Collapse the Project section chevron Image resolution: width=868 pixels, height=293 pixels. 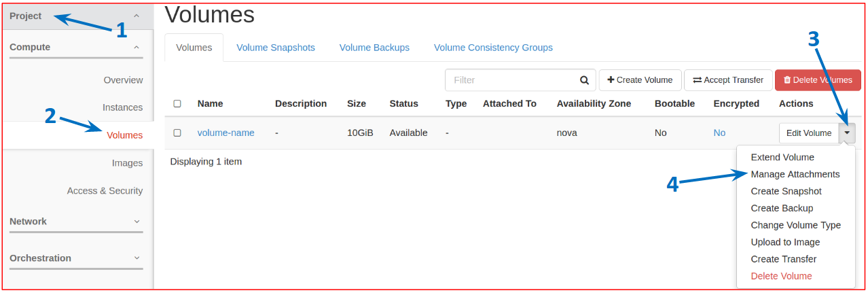(137, 16)
